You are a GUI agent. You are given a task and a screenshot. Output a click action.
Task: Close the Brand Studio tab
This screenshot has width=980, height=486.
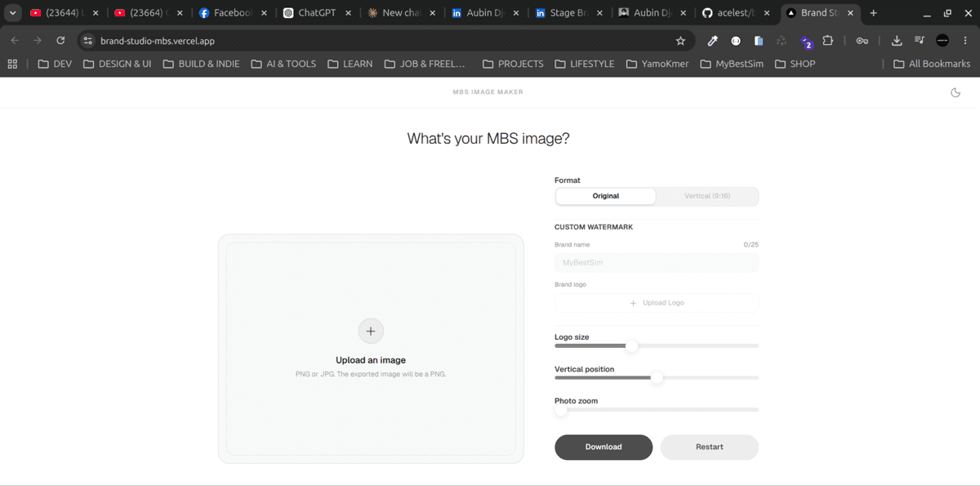850,13
